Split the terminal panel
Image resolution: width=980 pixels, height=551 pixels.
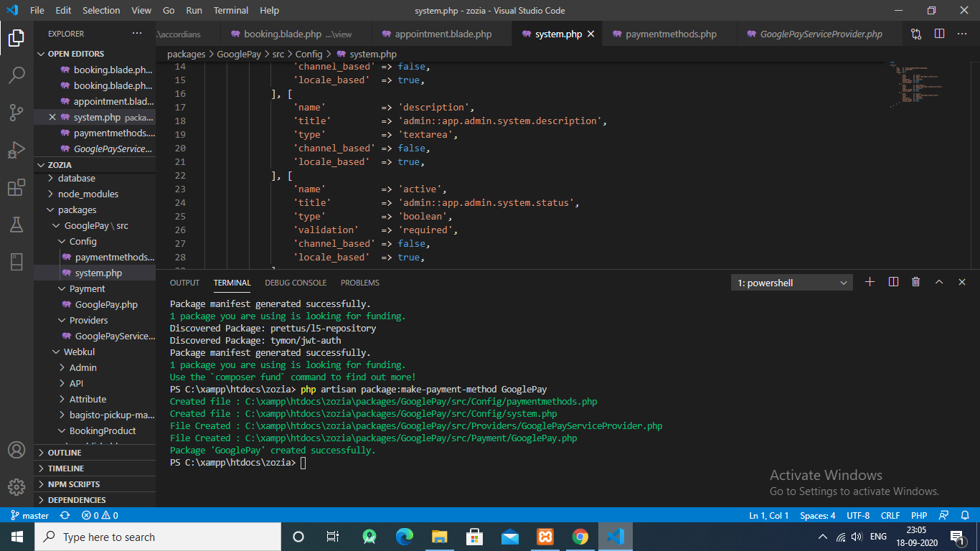click(893, 282)
